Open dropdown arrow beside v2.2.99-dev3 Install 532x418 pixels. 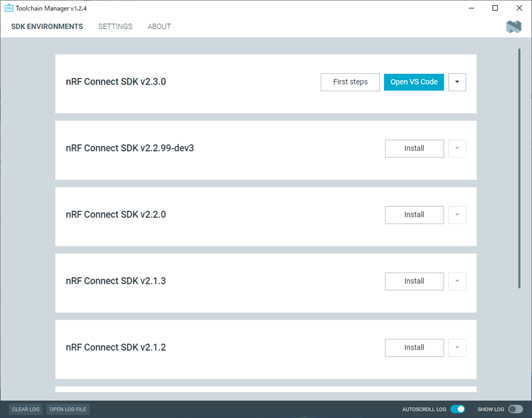pos(457,149)
